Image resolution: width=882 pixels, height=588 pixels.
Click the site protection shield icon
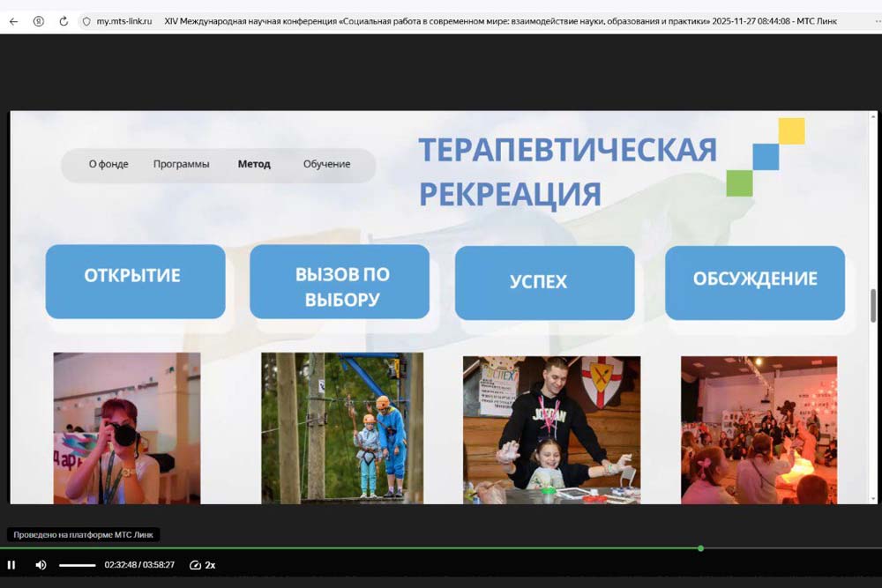pyautogui.click(x=86, y=21)
